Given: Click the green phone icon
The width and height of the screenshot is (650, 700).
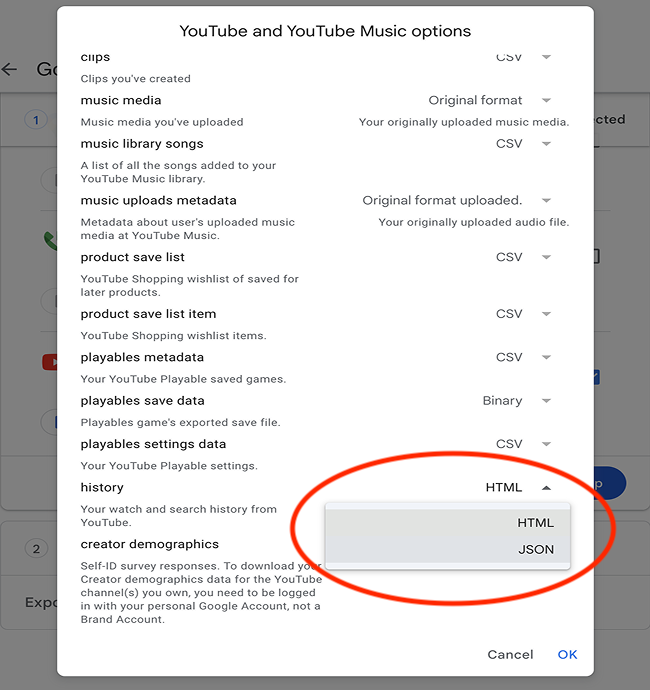Looking at the screenshot, I should [x=49, y=240].
